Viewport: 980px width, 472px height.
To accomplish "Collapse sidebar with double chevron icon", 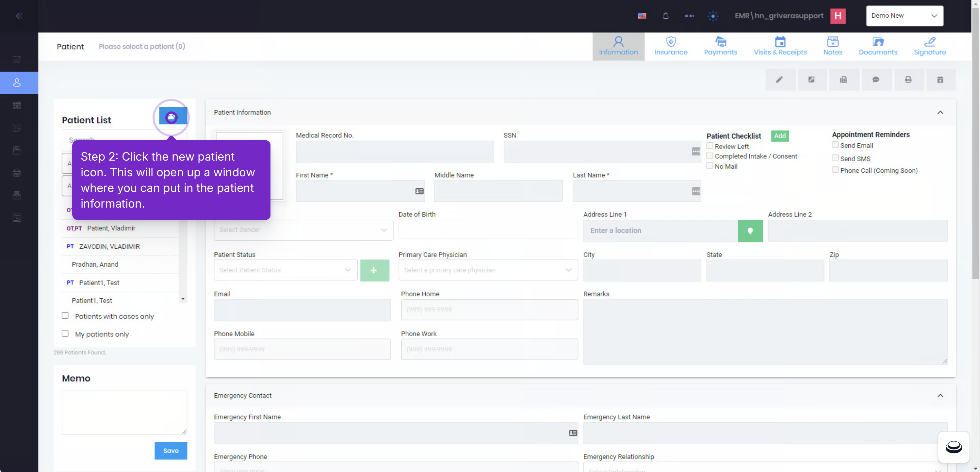I will [19, 16].
